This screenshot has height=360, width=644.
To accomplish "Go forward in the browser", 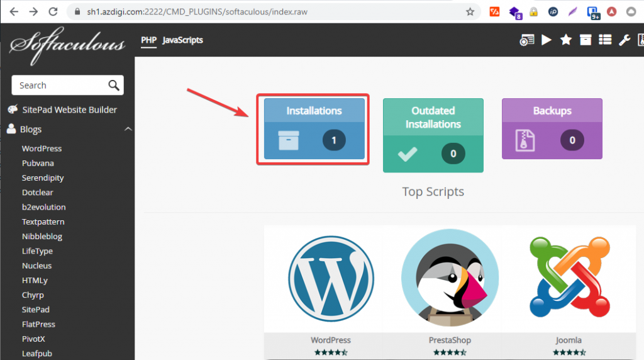I will click(33, 11).
